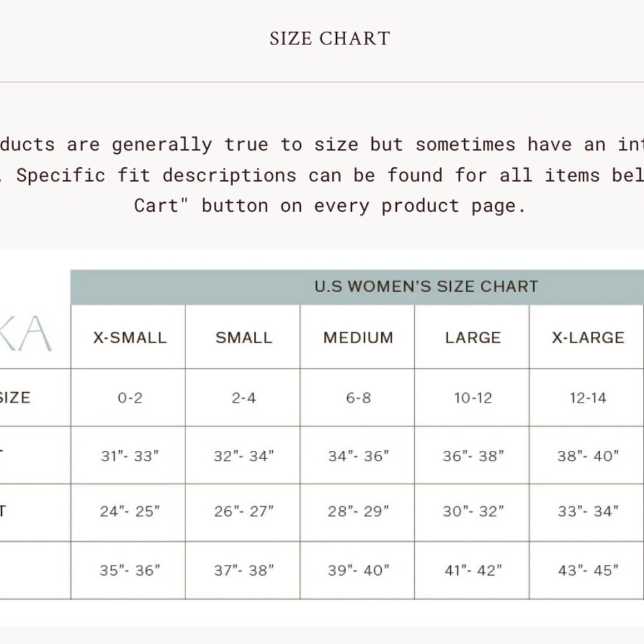Click the 26"- 27" waist measurement cell

tap(243, 511)
